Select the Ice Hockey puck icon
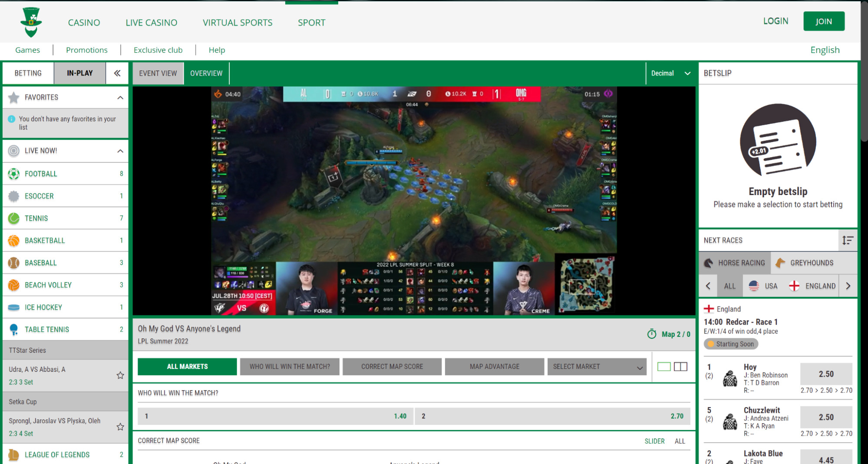This screenshot has width=868, height=464. (14, 307)
